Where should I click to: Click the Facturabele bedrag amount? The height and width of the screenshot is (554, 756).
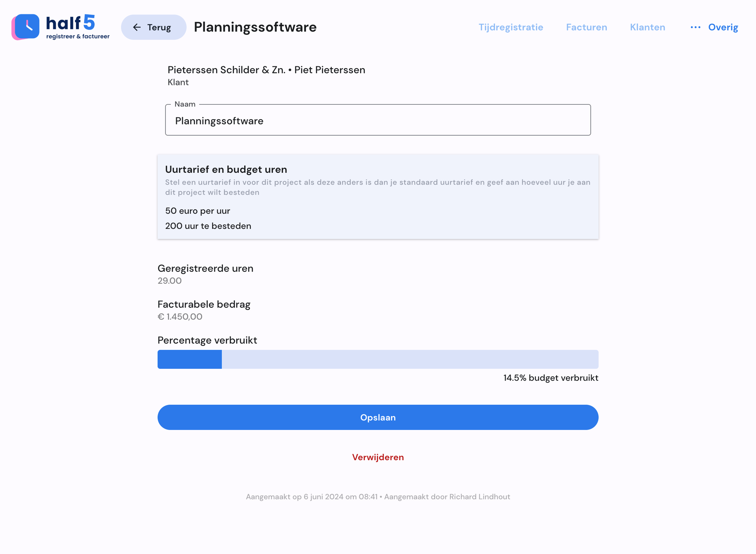(180, 316)
